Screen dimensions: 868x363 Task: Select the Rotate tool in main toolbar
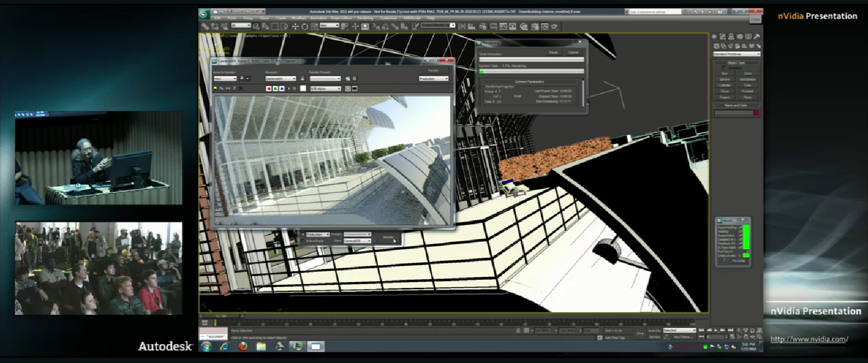click(304, 26)
